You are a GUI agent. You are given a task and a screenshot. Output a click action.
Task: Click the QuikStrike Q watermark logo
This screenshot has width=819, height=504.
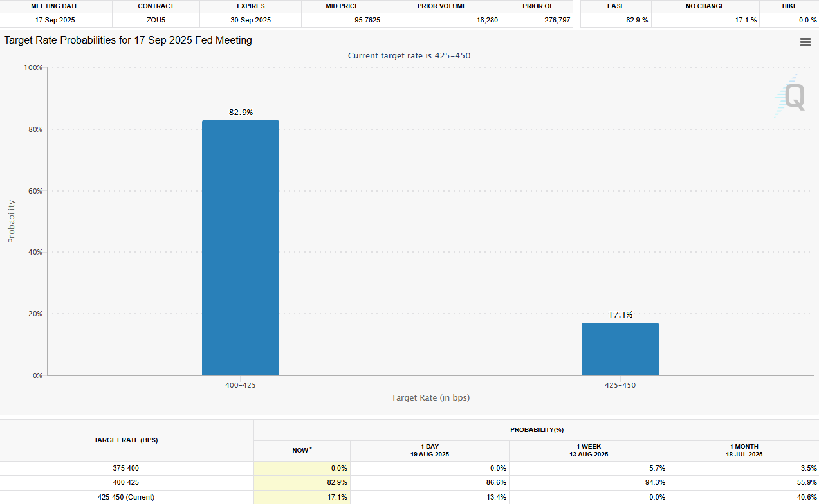click(x=791, y=96)
